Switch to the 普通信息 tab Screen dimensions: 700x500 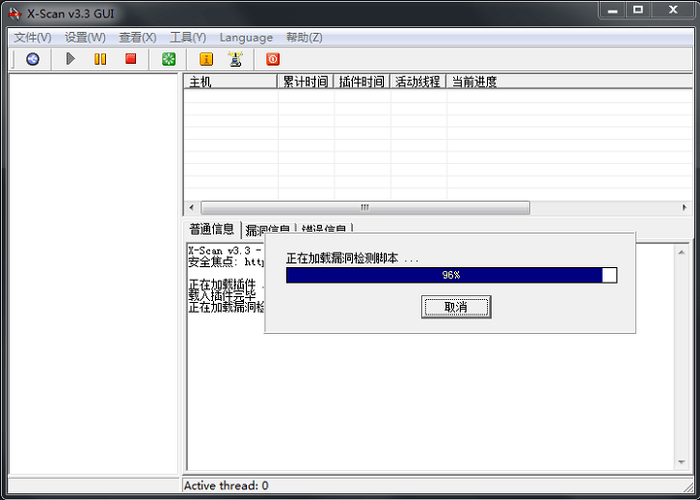[x=211, y=229]
